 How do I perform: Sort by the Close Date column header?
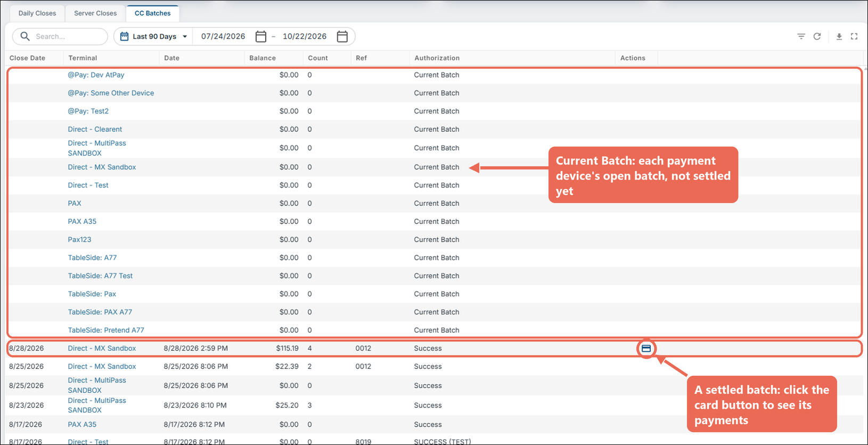27,58
